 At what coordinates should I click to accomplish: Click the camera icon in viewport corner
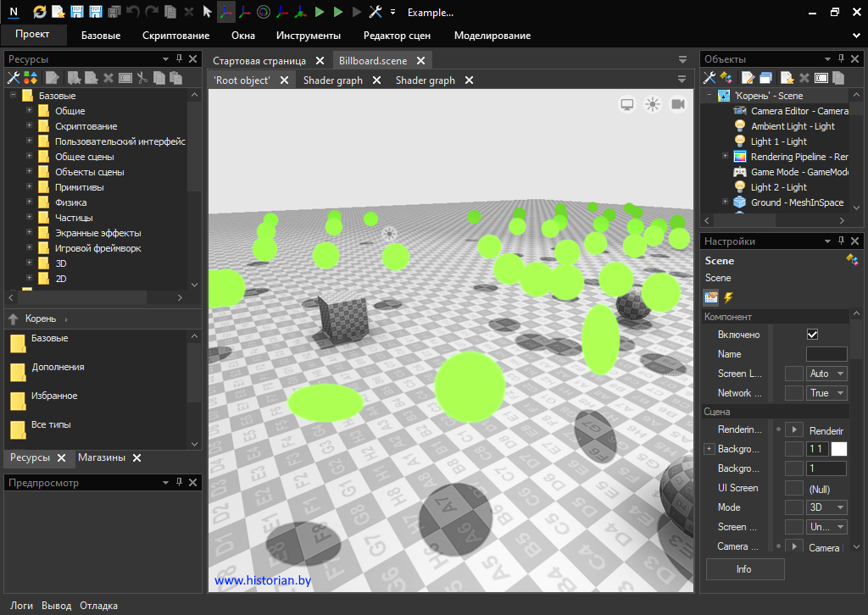click(x=678, y=104)
